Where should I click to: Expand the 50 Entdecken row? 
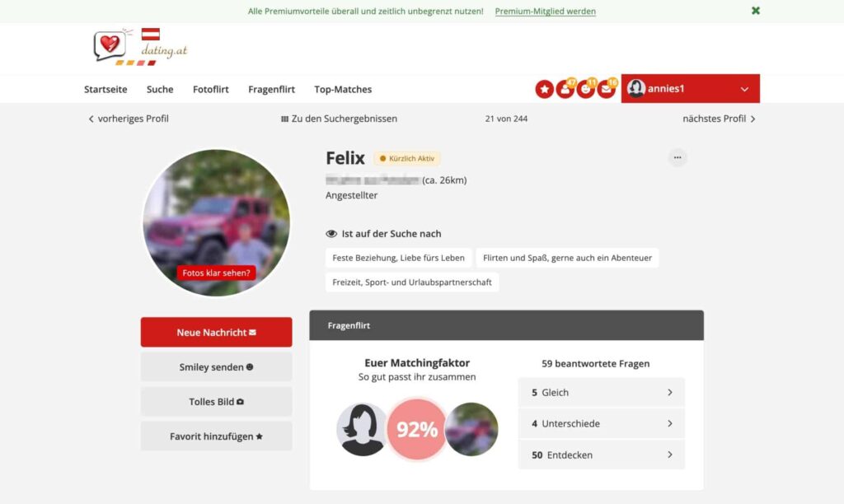click(x=601, y=455)
